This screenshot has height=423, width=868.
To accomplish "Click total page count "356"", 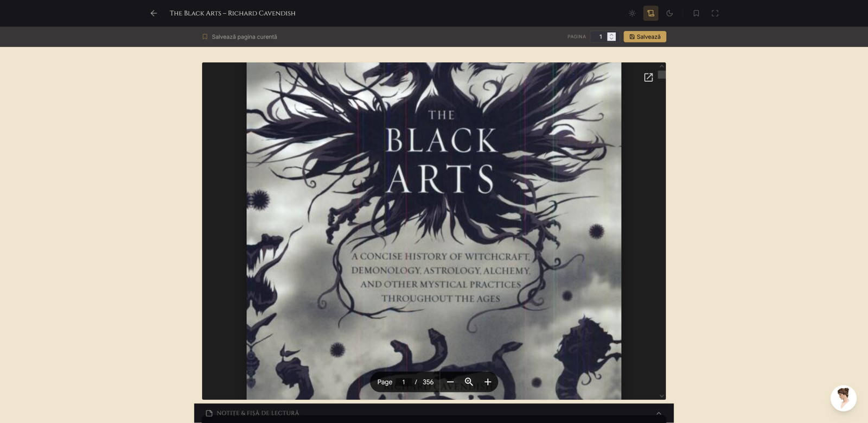I will pyautogui.click(x=428, y=382).
